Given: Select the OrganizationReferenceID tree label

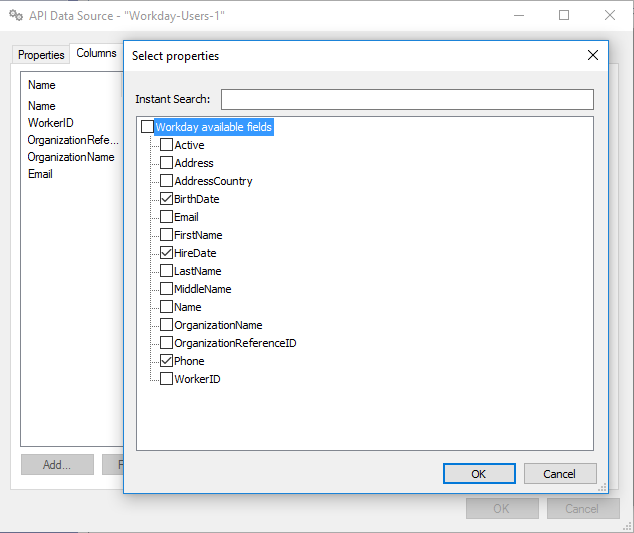Looking at the screenshot, I should pyautogui.click(x=235, y=343).
